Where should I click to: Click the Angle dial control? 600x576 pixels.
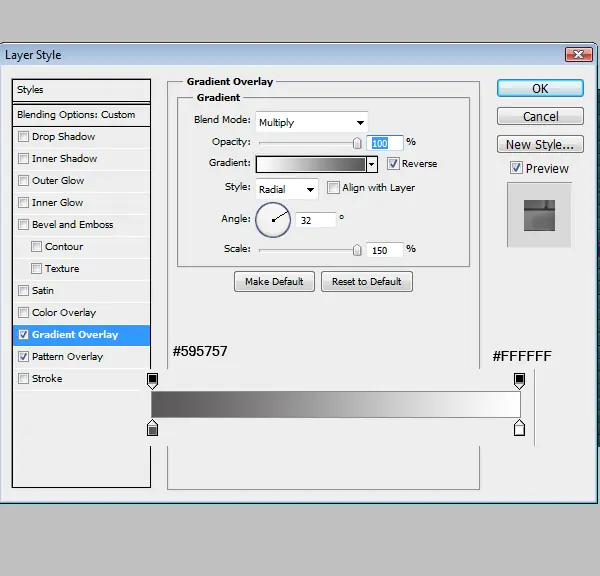tap(273, 220)
